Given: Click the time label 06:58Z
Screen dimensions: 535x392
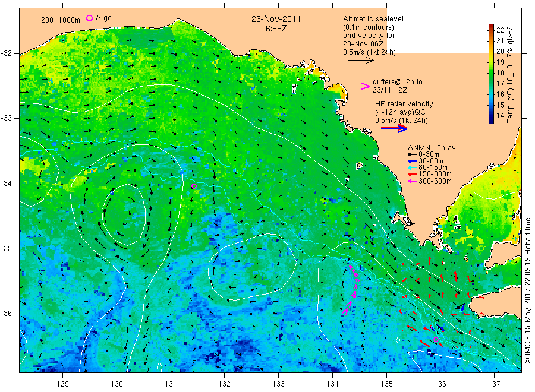Looking at the screenshot, I should tap(274, 29).
